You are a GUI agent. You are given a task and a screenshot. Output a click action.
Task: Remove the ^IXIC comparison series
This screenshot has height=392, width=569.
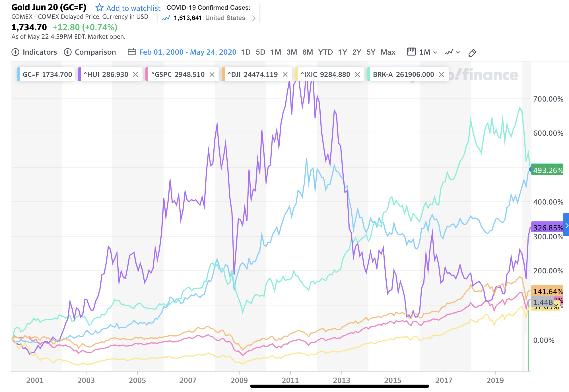point(358,75)
